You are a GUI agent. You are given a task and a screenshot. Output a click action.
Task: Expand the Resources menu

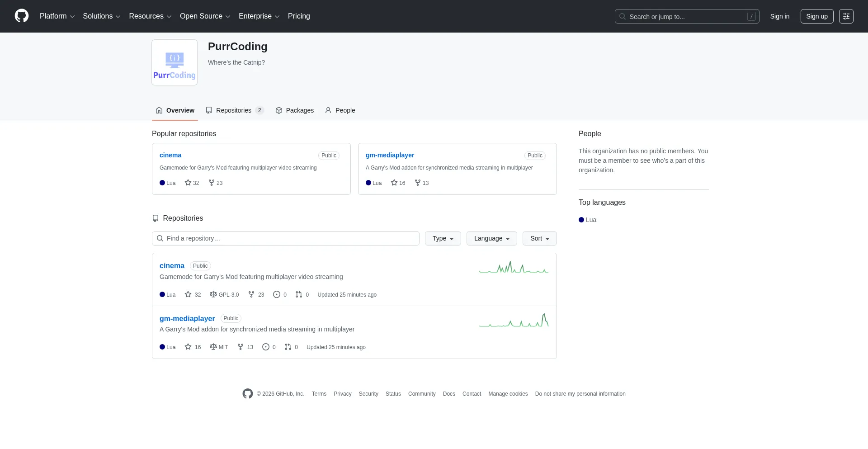tap(150, 16)
